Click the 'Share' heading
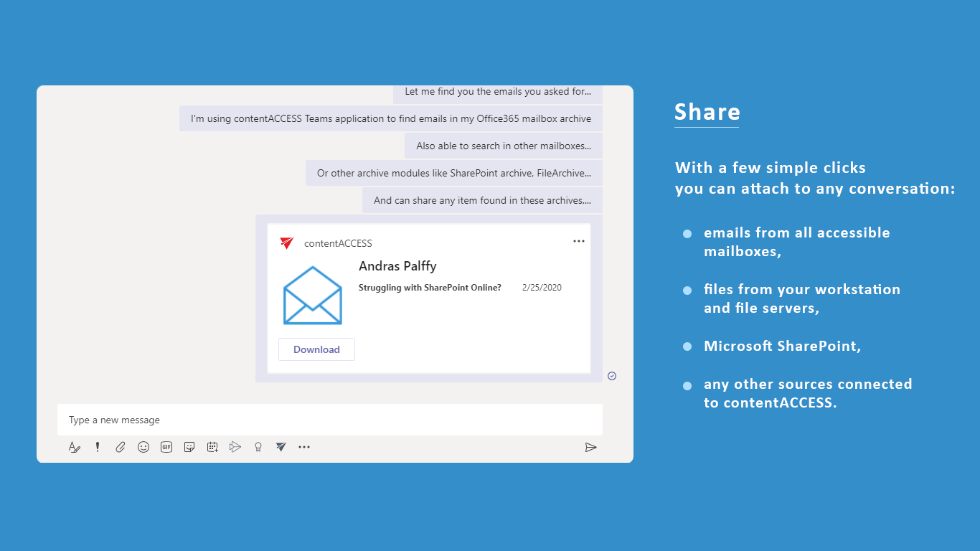Screen dimensions: 980x551 click(707, 112)
